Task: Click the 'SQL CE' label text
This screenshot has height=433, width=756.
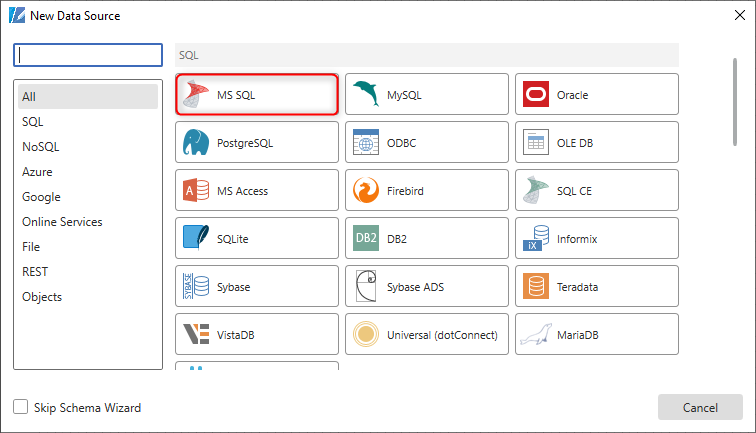Action: tap(574, 191)
